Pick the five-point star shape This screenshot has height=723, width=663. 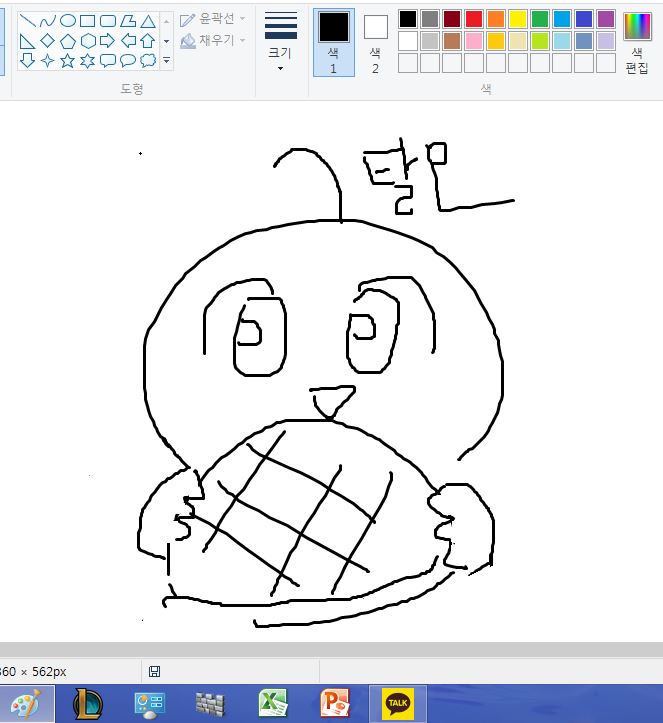pos(68,61)
